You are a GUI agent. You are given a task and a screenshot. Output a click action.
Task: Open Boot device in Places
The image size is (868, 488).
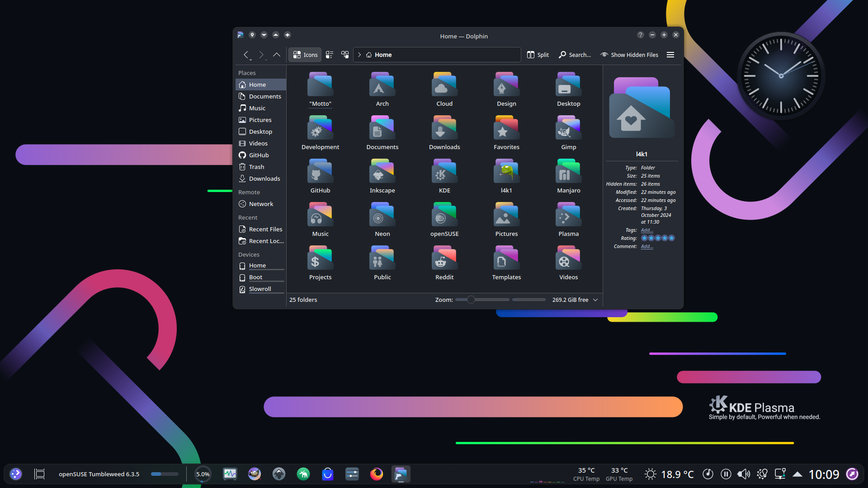261,277
